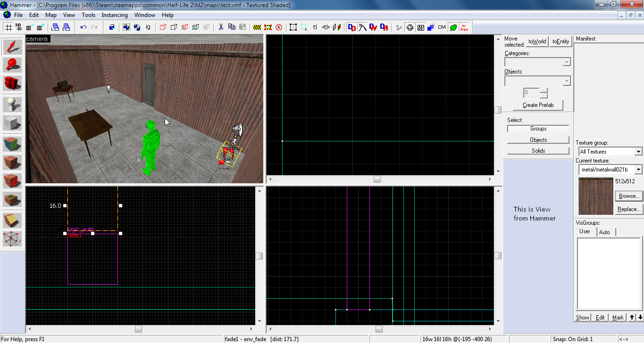Toggle the 2D grid display
This screenshot has width=644, height=343.
click(x=8, y=27)
